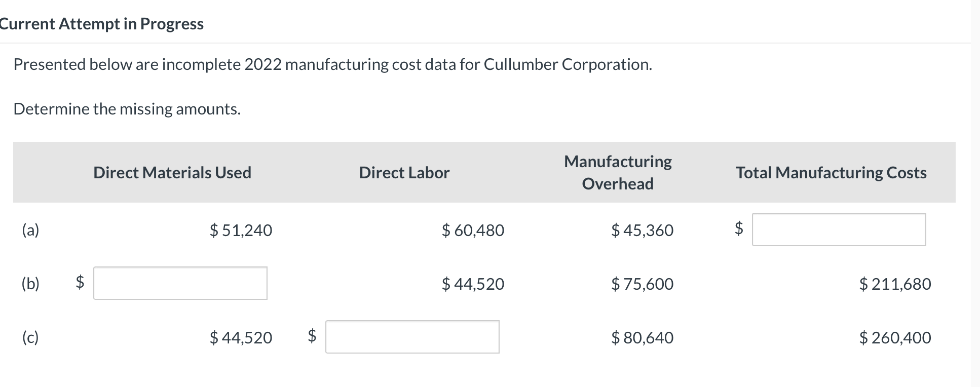This screenshot has width=980, height=387.
Task: Click the Total Manufacturing Costs input for row (a)
Action: (x=839, y=230)
